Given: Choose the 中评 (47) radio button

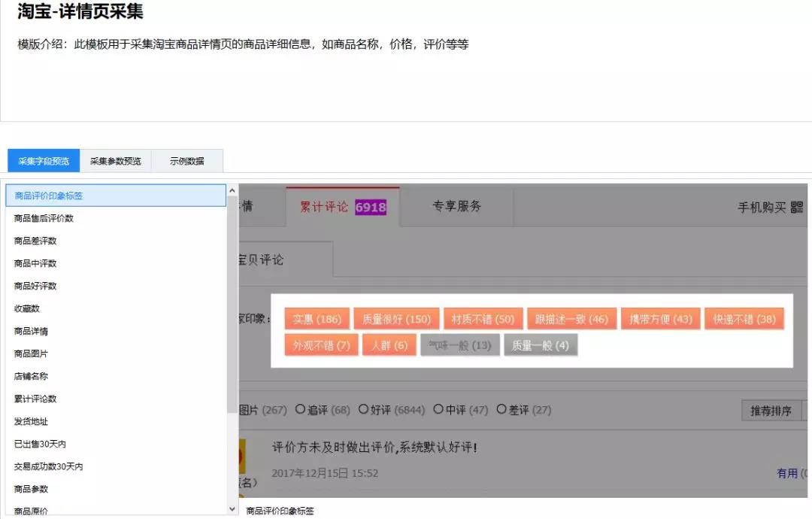Looking at the screenshot, I should (x=438, y=409).
